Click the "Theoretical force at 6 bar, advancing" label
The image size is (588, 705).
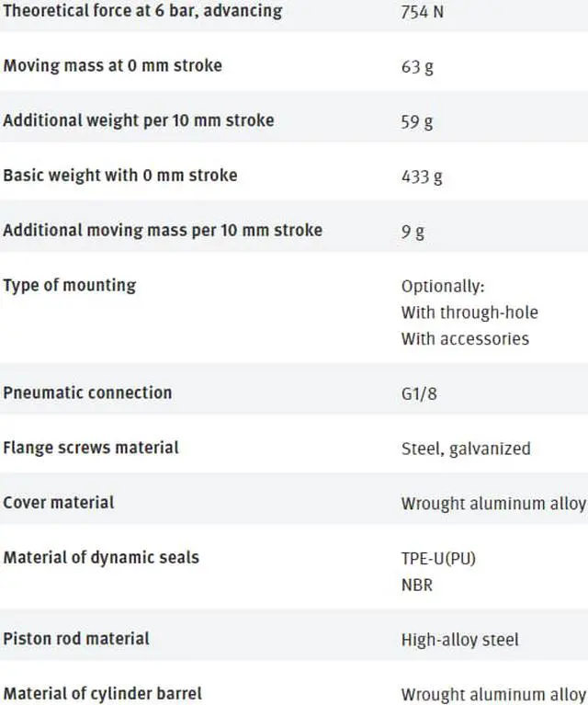(142, 11)
